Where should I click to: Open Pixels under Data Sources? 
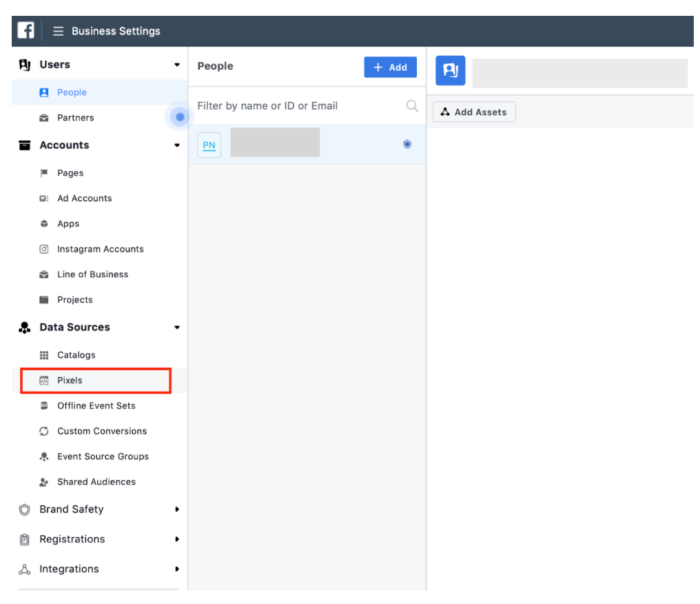[70, 381]
